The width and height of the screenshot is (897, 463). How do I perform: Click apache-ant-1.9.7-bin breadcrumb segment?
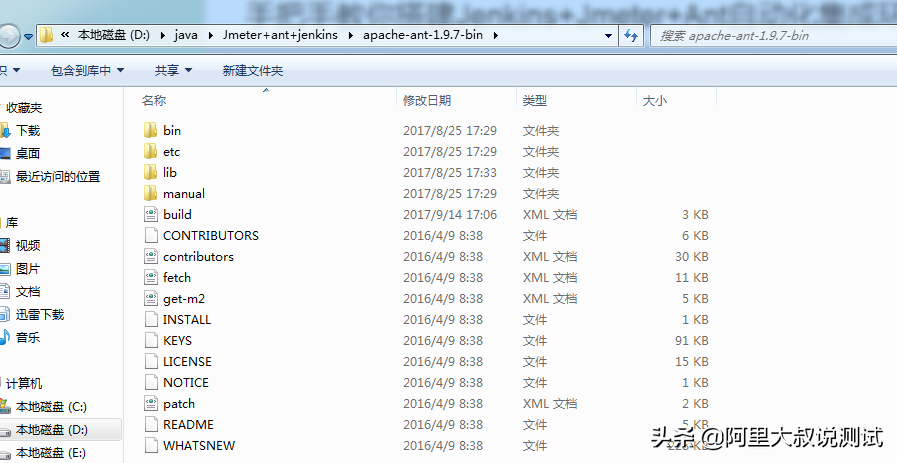click(423, 35)
